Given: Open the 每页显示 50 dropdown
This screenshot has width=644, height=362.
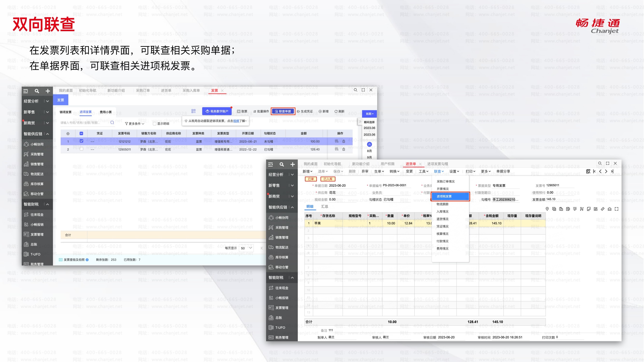Looking at the screenshot, I should (x=246, y=248).
